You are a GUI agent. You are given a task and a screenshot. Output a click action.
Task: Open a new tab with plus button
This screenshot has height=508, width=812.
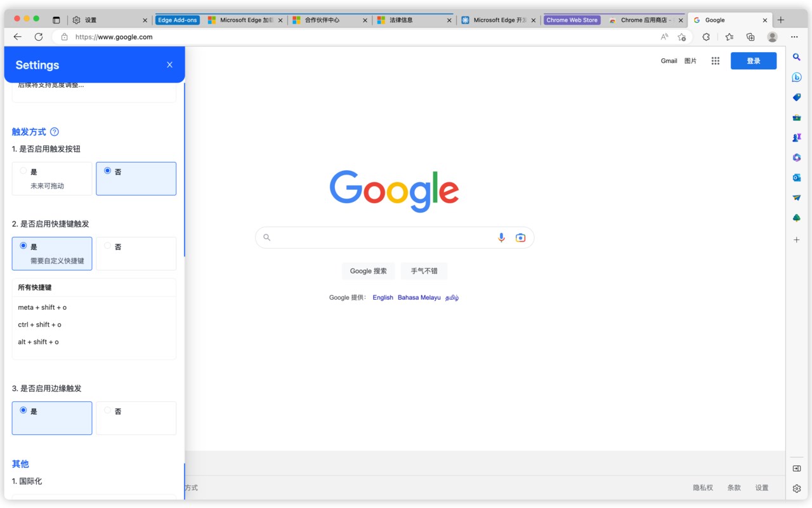click(781, 20)
